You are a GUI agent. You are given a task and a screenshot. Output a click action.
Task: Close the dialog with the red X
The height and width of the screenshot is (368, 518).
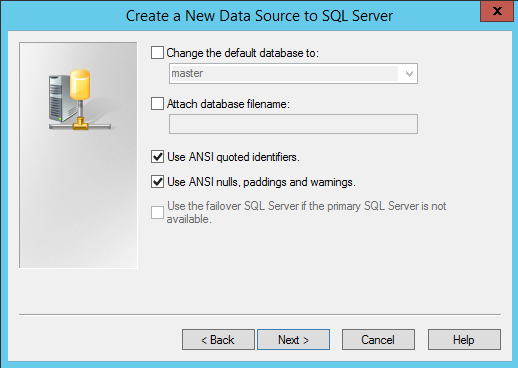[497, 11]
